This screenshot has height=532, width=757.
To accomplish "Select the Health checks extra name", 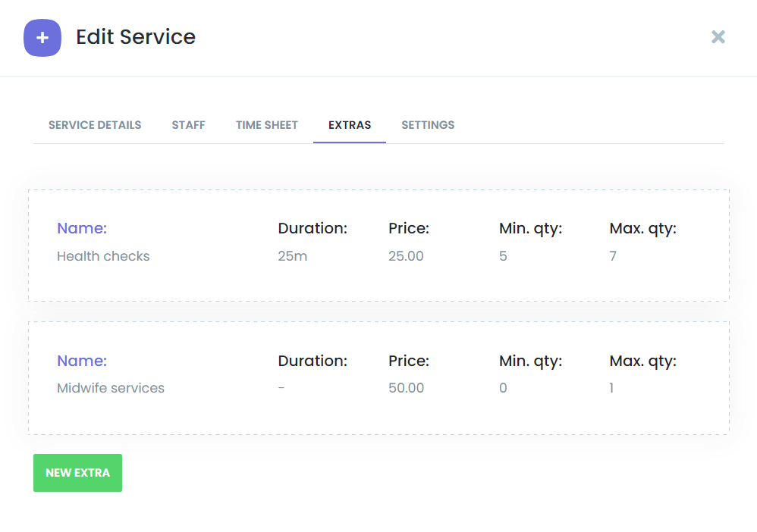I will tap(103, 256).
